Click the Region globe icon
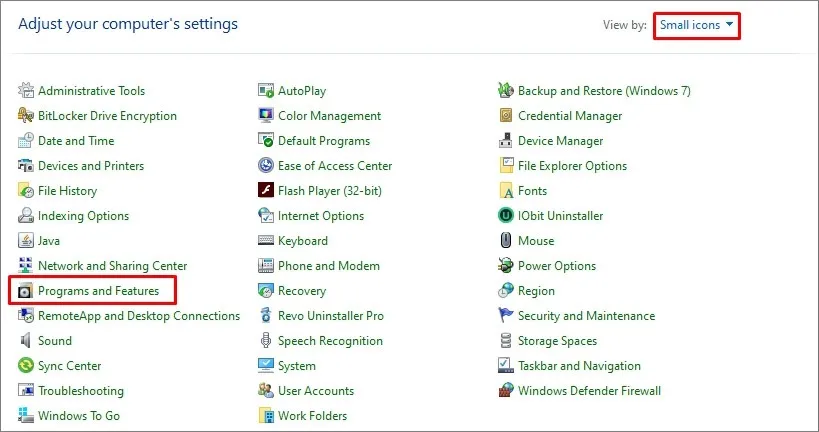 [x=506, y=291]
